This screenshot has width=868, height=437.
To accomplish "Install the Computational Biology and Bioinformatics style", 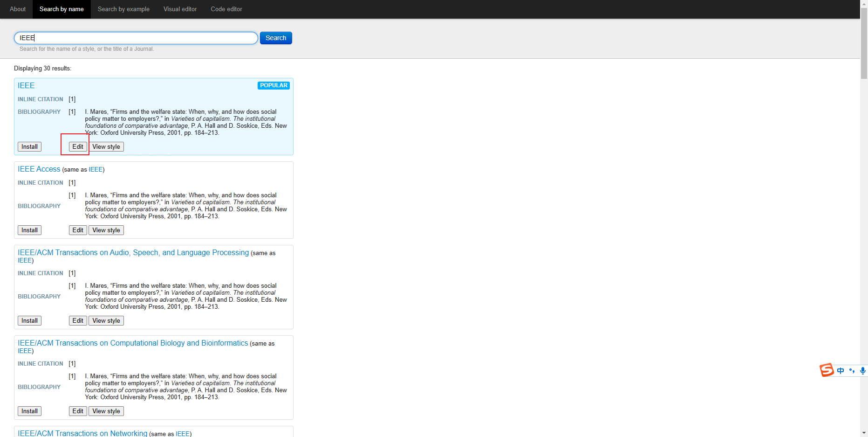I will click(x=29, y=411).
